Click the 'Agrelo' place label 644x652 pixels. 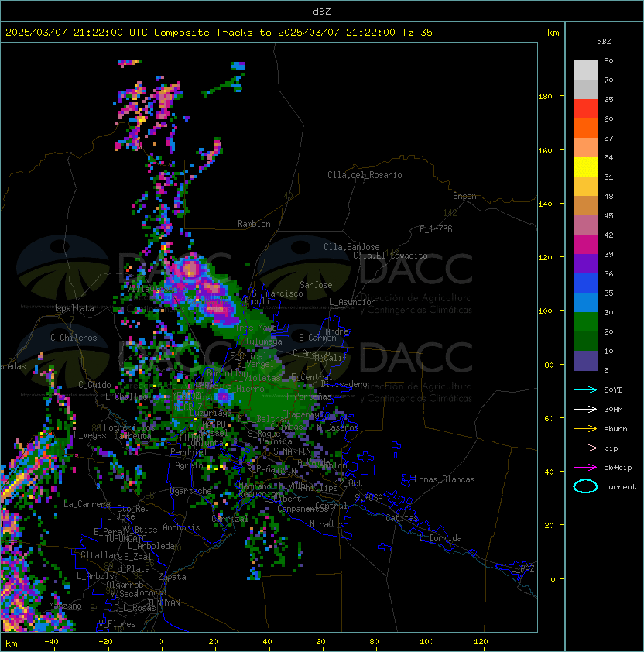click(189, 465)
